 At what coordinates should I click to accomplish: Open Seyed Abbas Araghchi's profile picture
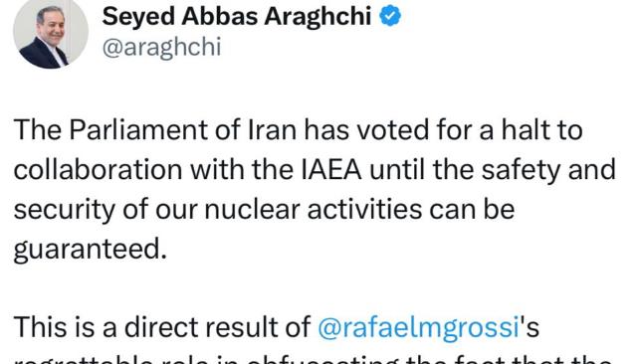point(51,32)
